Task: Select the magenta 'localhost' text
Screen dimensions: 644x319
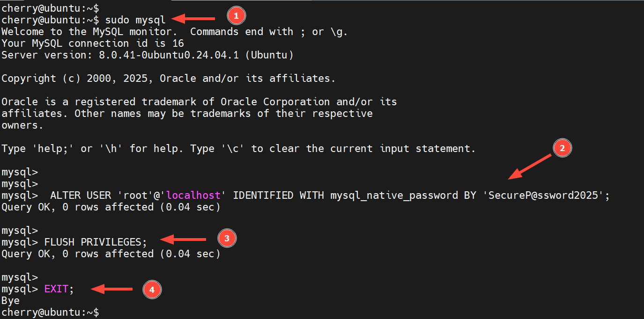Action: click(x=193, y=196)
